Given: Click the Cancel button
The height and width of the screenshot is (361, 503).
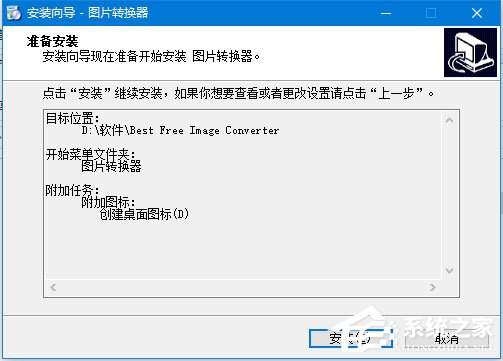Looking at the screenshot, I should coord(447,339).
